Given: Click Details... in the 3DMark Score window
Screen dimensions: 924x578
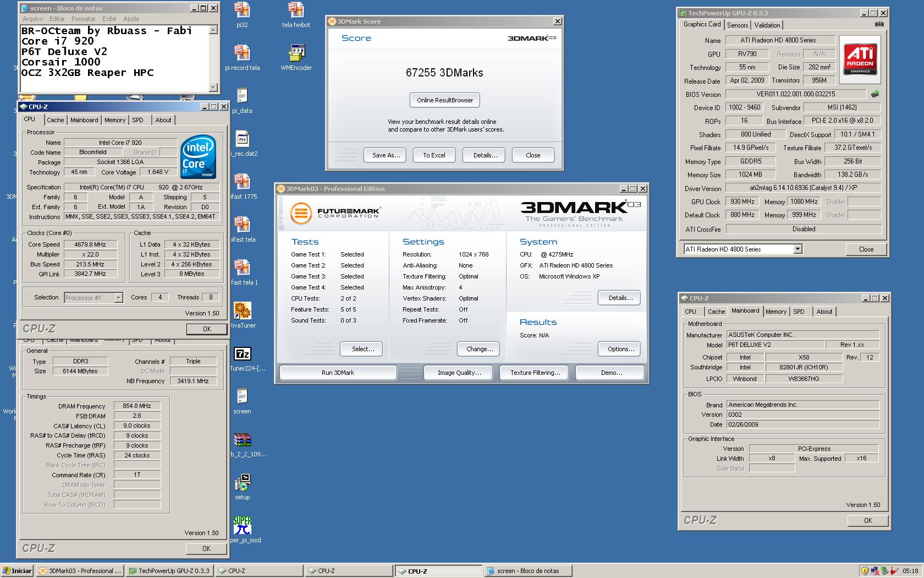Looking at the screenshot, I should pos(485,155).
